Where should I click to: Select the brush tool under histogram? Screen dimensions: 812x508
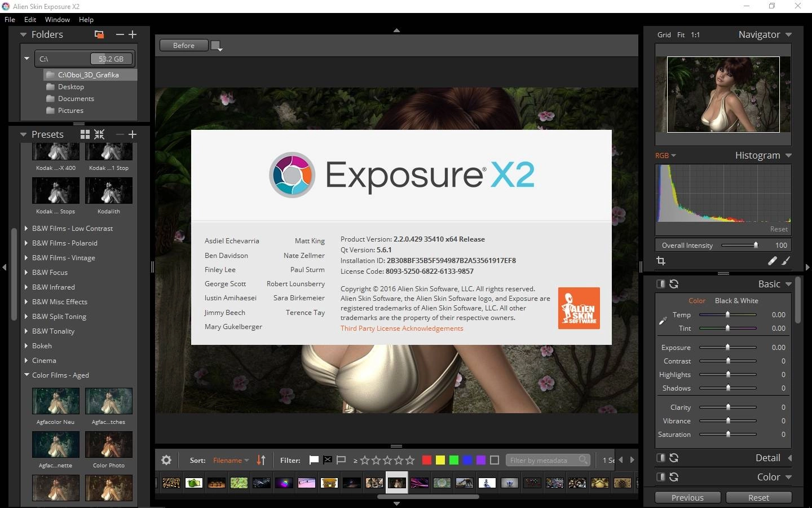pyautogui.click(x=786, y=261)
